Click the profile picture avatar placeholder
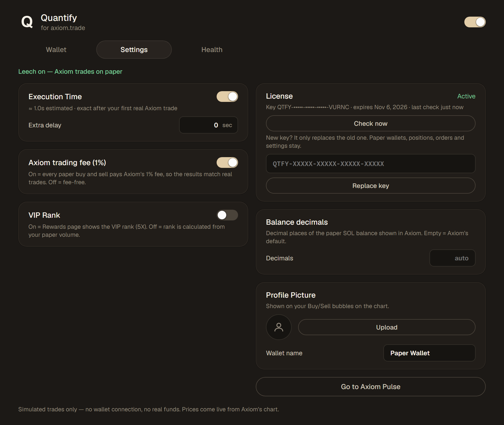The height and width of the screenshot is (425, 504). 279,327
